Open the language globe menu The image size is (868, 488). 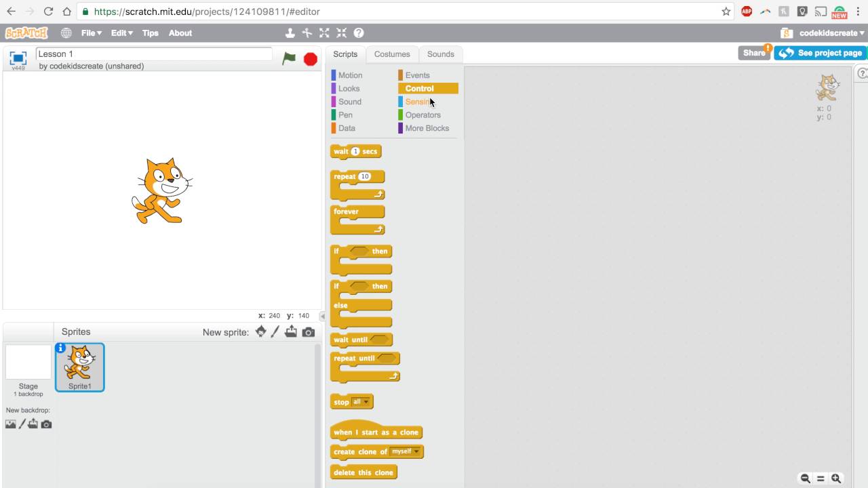click(x=66, y=33)
